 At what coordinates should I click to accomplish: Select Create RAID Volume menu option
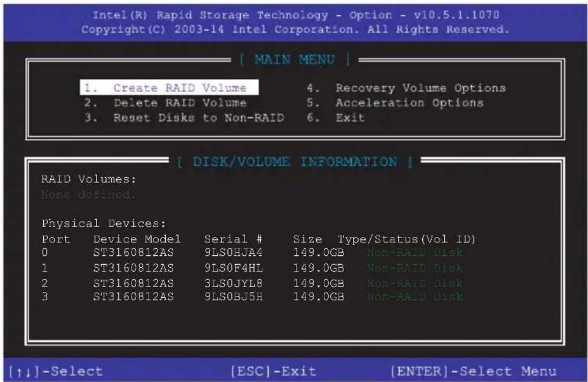click(169, 88)
